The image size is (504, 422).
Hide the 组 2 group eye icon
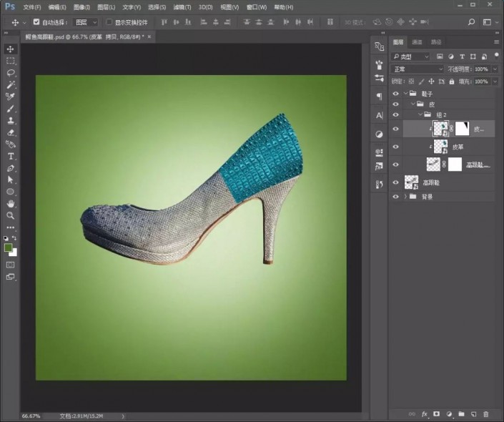coord(395,115)
